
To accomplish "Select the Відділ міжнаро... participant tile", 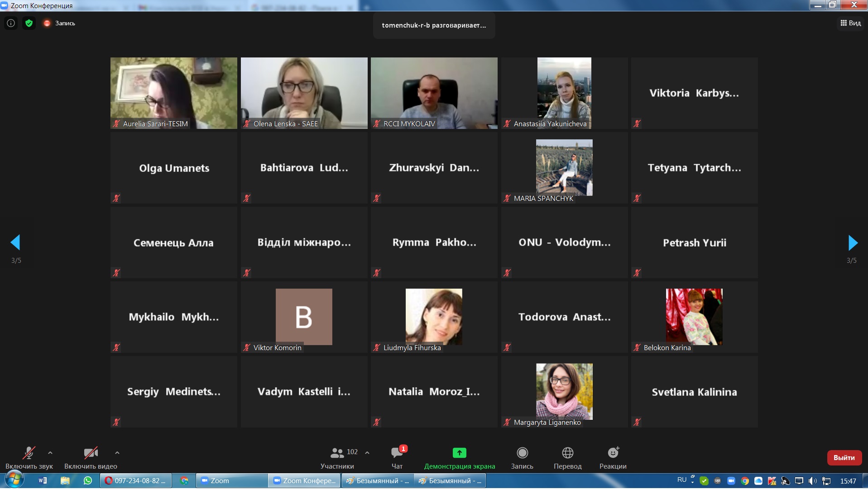I will (304, 242).
